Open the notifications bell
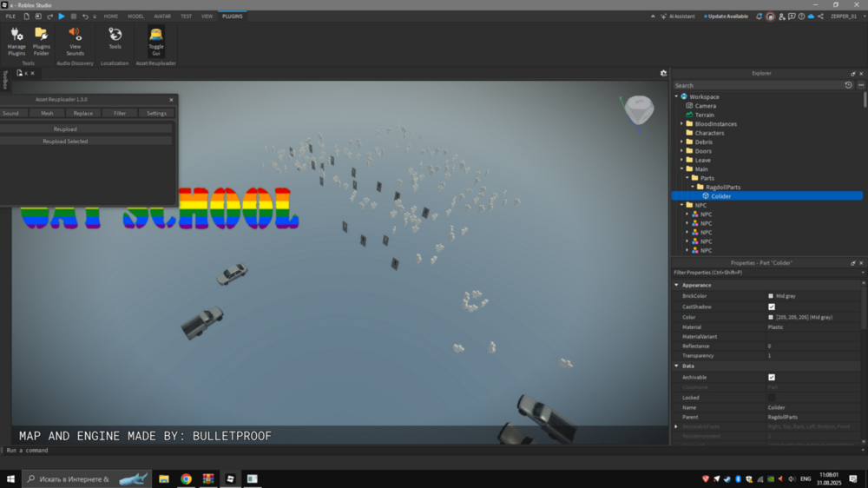 point(759,16)
